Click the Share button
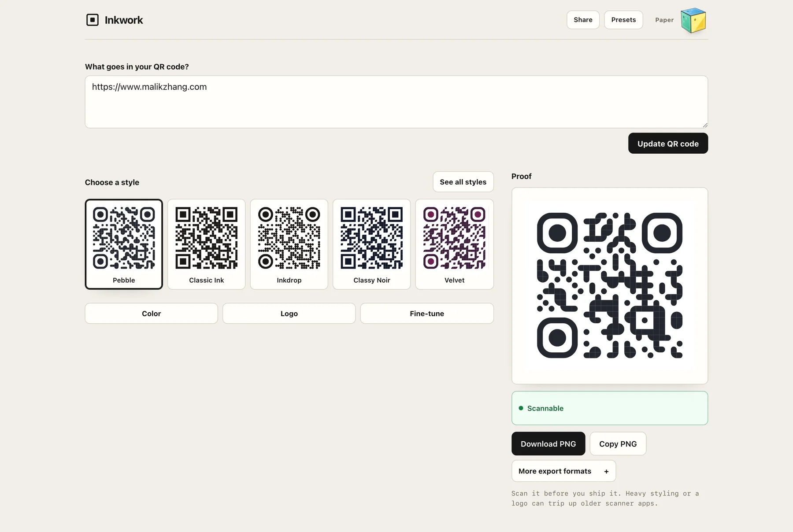Image resolution: width=793 pixels, height=532 pixels. [583, 20]
